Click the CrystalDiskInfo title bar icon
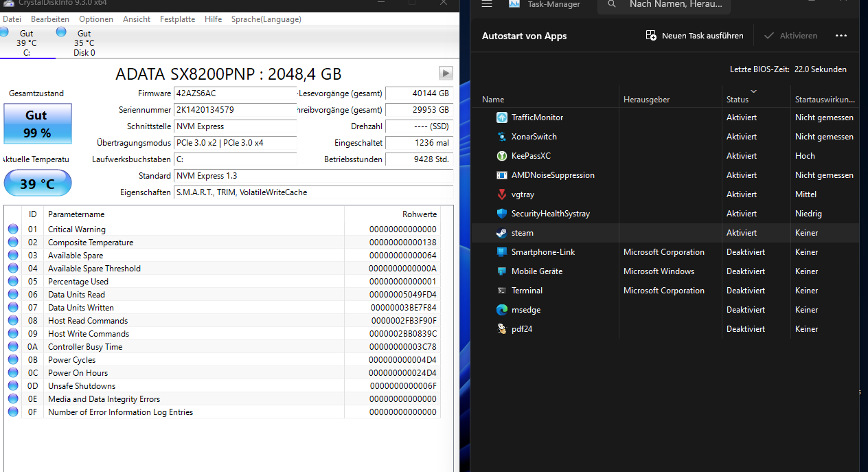This screenshot has width=868, height=472. click(8, 3)
